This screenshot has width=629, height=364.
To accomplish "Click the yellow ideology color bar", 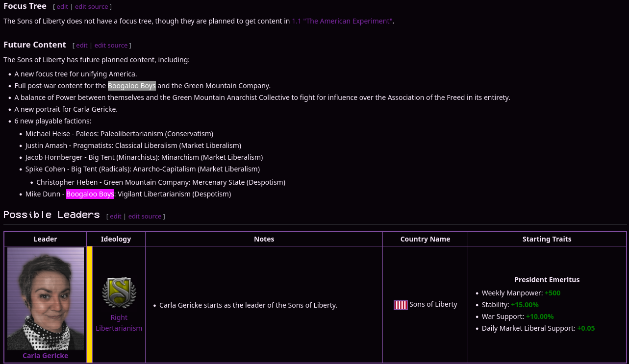I will 89,304.
